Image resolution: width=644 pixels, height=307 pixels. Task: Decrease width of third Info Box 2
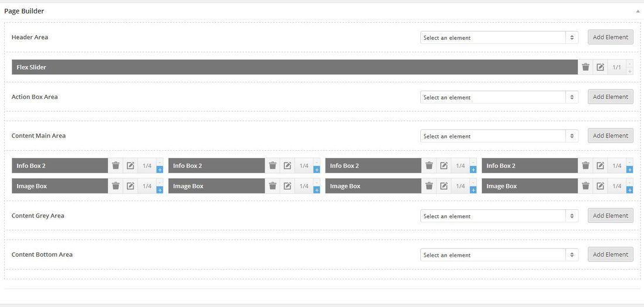coord(473,162)
